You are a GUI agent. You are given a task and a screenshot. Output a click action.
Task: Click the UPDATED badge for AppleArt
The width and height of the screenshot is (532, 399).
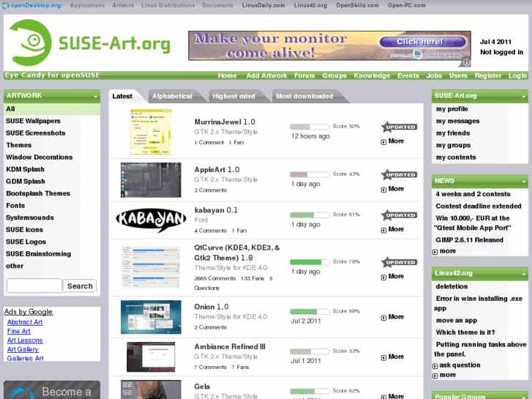(399, 174)
